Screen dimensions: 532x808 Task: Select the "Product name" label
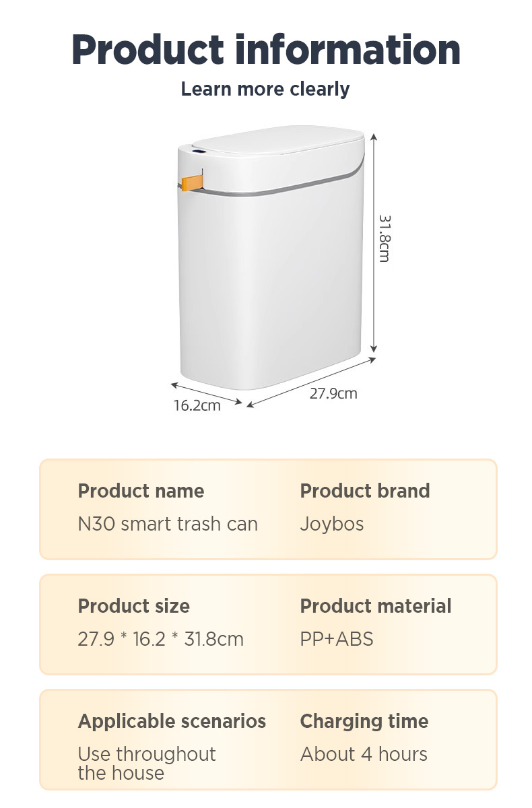(x=141, y=491)
